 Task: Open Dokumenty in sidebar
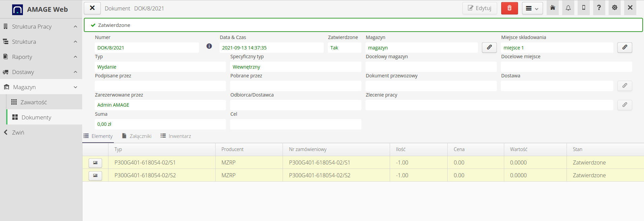(x=44, y=117)
